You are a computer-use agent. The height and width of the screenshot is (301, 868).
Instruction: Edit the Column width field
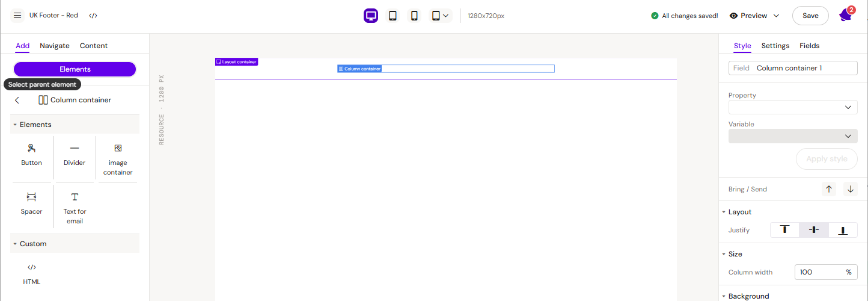coord(818,272)
